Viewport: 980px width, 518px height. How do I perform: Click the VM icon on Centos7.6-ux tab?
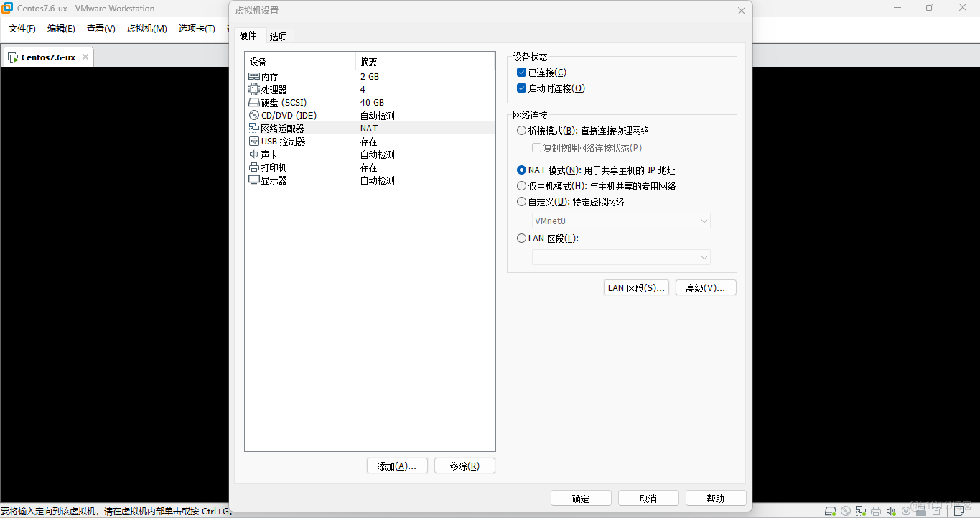point(13,57)
